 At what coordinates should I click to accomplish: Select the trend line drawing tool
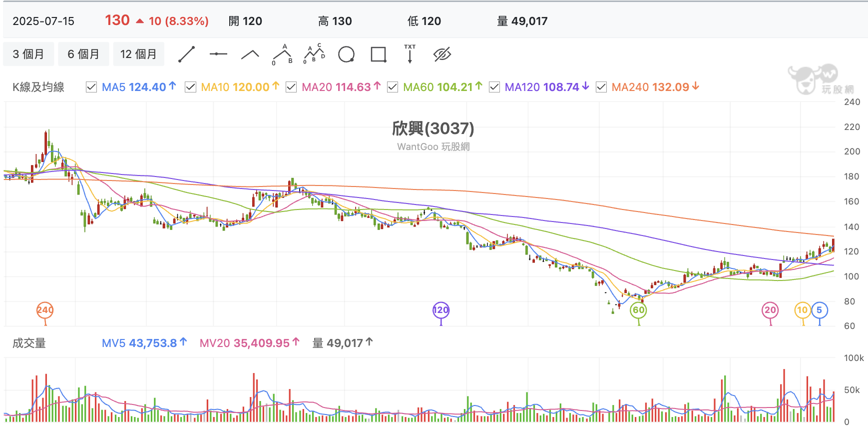pyautogui.click(x=186, y=54)
